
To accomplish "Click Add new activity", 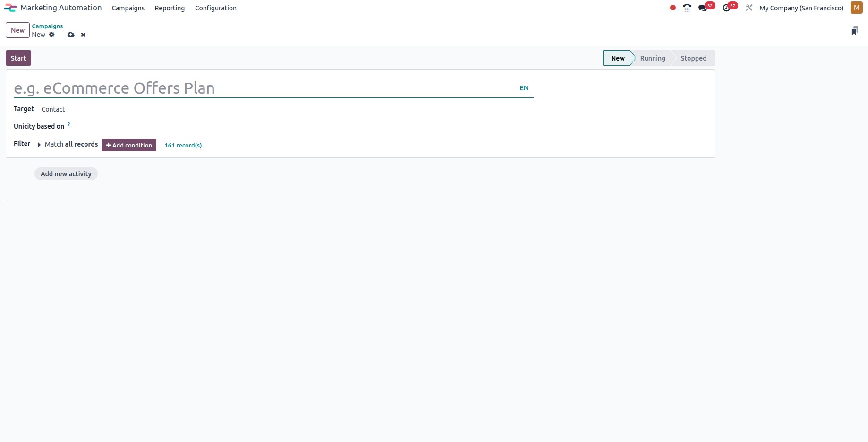I will [66, 173].
